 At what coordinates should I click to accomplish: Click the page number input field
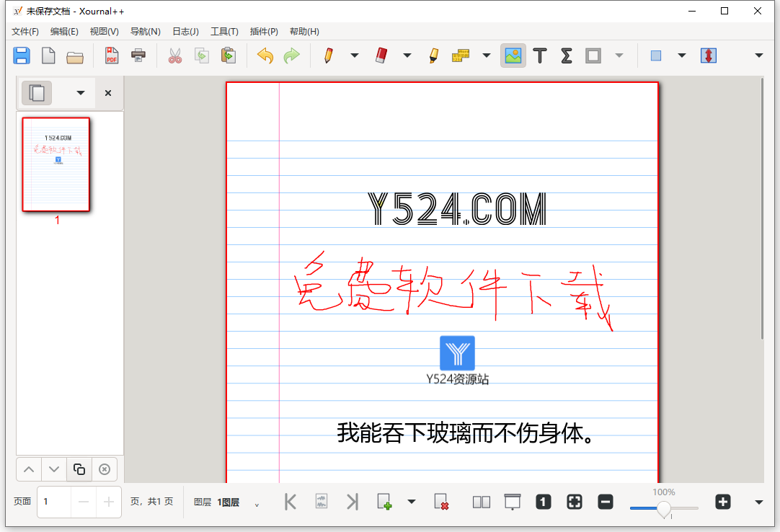[x=54, y=502]
